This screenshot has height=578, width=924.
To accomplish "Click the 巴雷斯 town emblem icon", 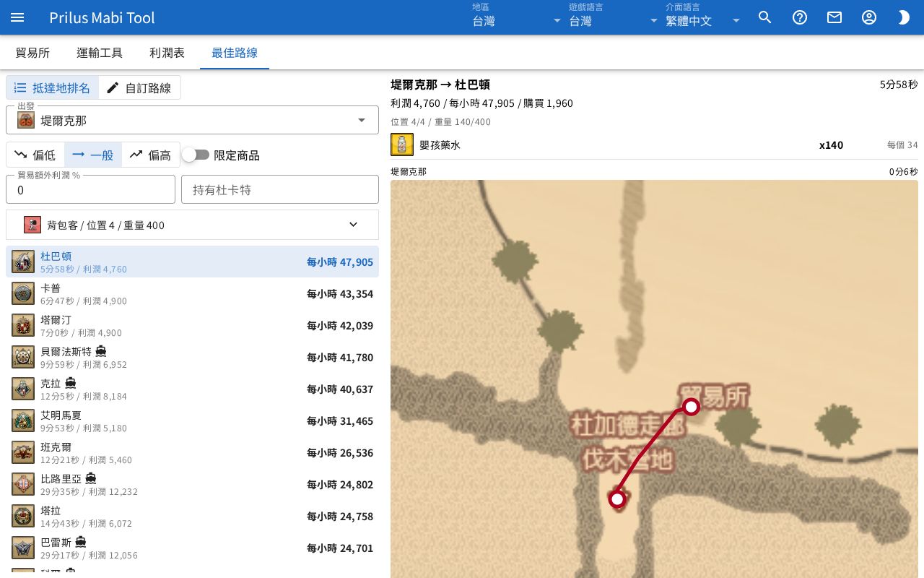I will tap(23, 548).
